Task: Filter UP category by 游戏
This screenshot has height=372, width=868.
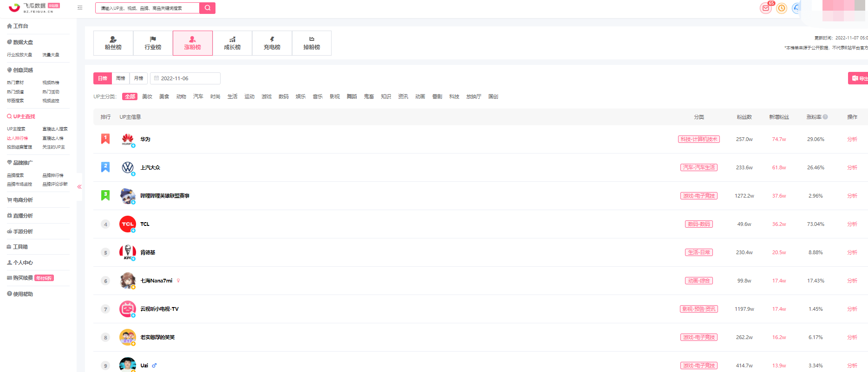Action: coord(267,96)
